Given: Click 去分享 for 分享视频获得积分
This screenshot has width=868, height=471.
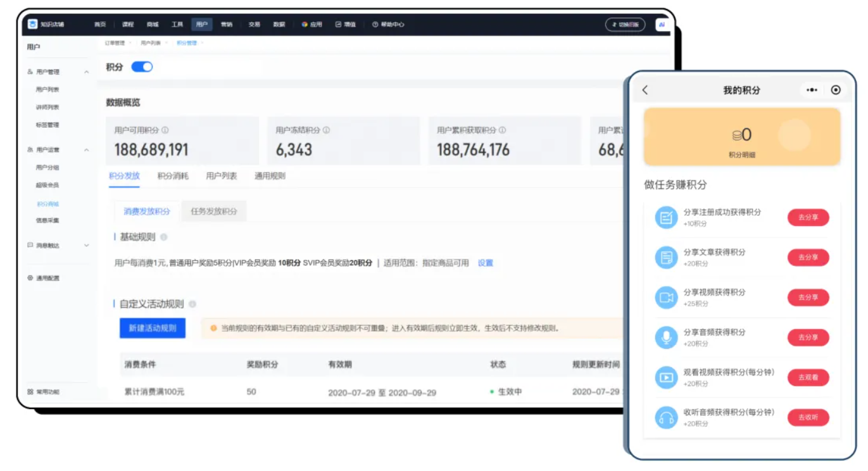Looking at the screenshot, I should 808,298.
